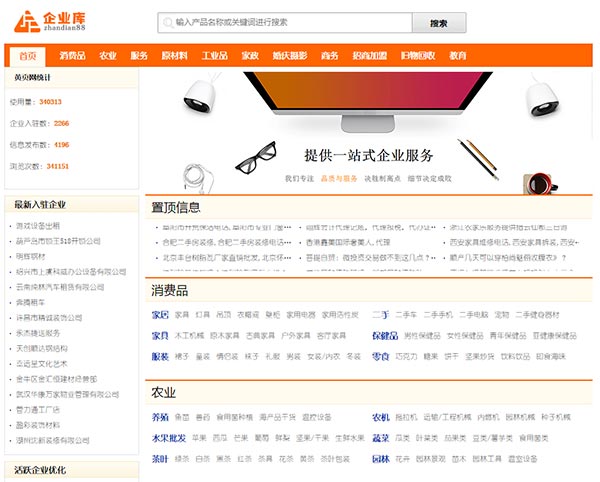Open the 保健品 category link
Screen dimensions: 600x482
click(x=384, y=335)
